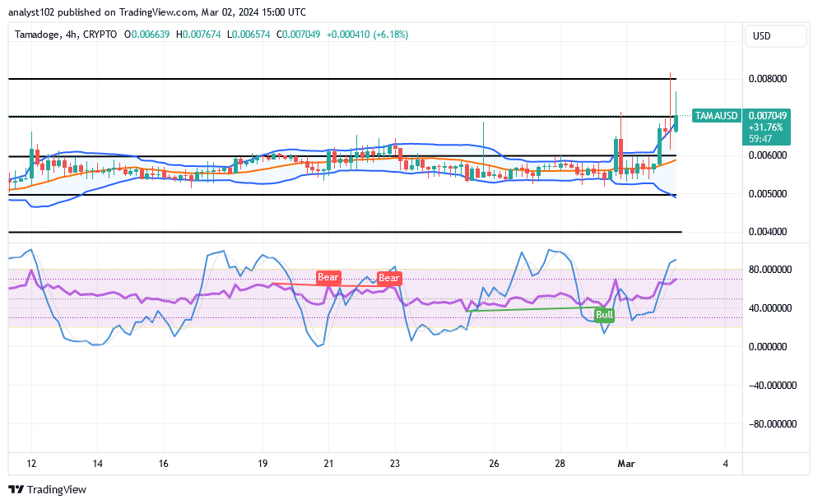The image size is (818, 504).
Task: Click the TAMAUSD symbol price label
Action: (x=716, y=116)
